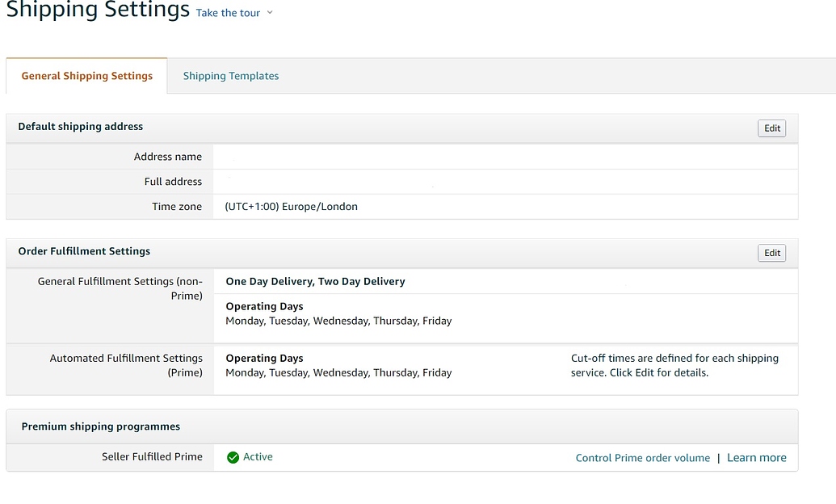Open the Control Prime order volume link
The height and width of the screenshot is (504, 836).
pyautogui.click(x=642, y=458)
